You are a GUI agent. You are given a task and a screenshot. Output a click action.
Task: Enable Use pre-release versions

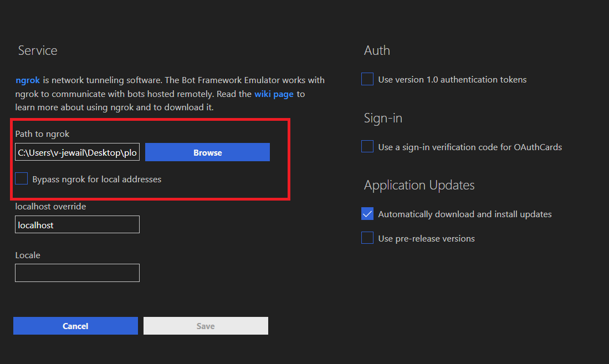click(x=367, y=238)
